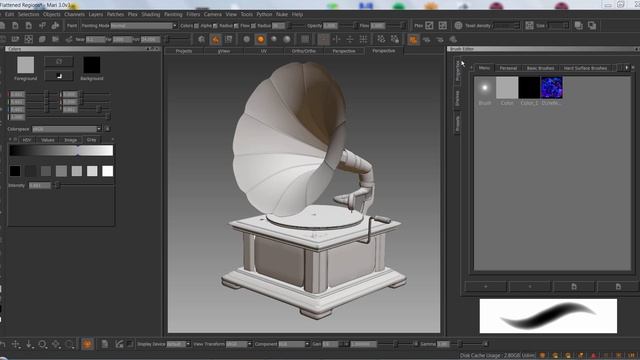The width and height of the screenshot is (640, 360).
Task: Open the Painting Mode dropdown
Action: (144, 26)
